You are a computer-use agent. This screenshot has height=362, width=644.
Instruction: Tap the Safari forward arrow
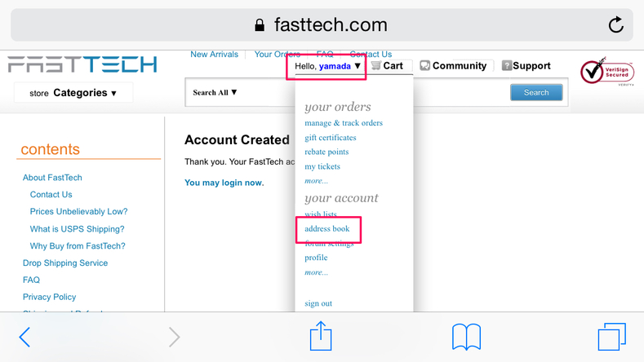point(175,337)
